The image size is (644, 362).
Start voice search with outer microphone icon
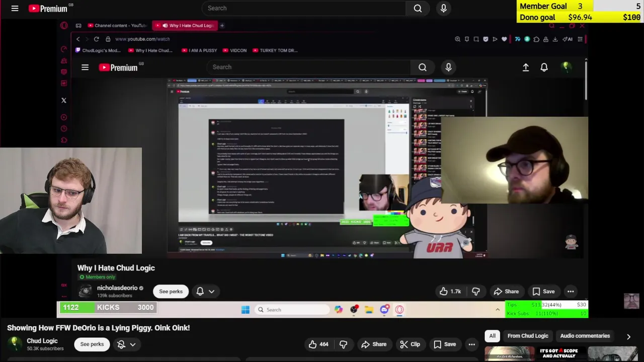pos(443,8)
